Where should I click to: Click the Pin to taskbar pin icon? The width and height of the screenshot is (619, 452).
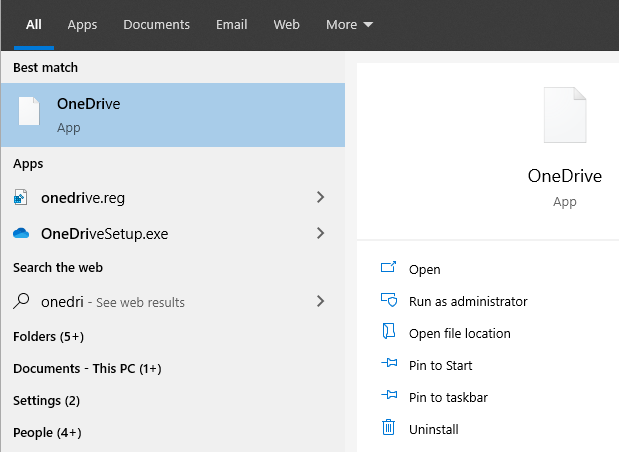(389, 394)
